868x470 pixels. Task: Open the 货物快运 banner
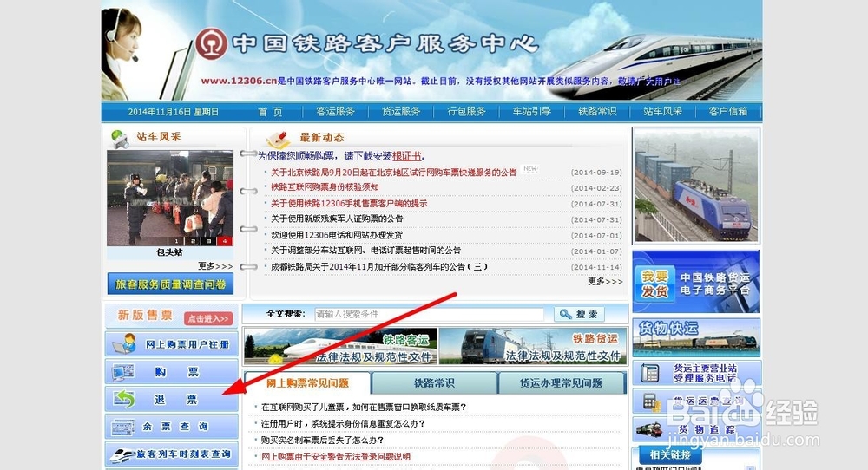tap(696, 337)
